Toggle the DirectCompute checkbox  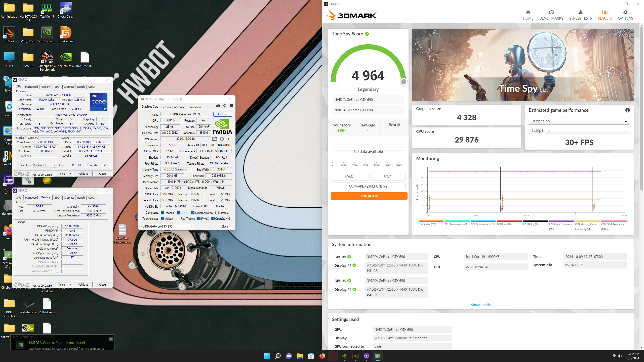click(x=193, y=213)
